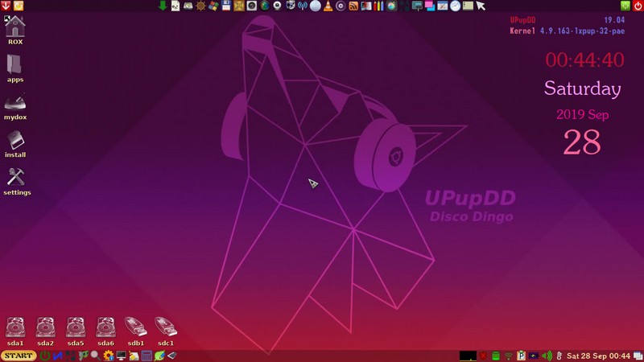Click green power icon beside START

pyautogui.click(x=45, y=356)
